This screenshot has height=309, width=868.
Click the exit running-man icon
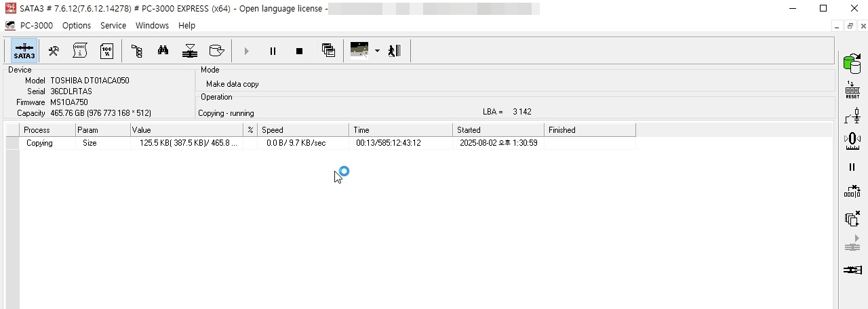(x=395, y=51)
